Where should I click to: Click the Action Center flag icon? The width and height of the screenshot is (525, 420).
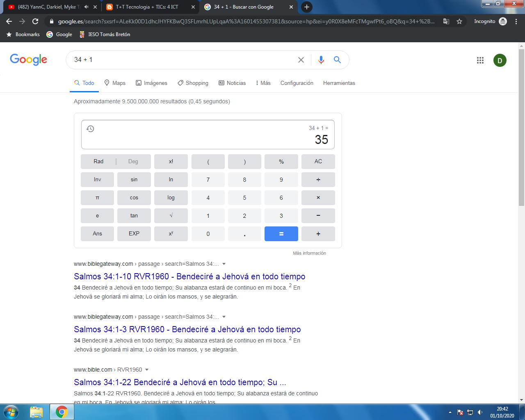coord(460,412)
